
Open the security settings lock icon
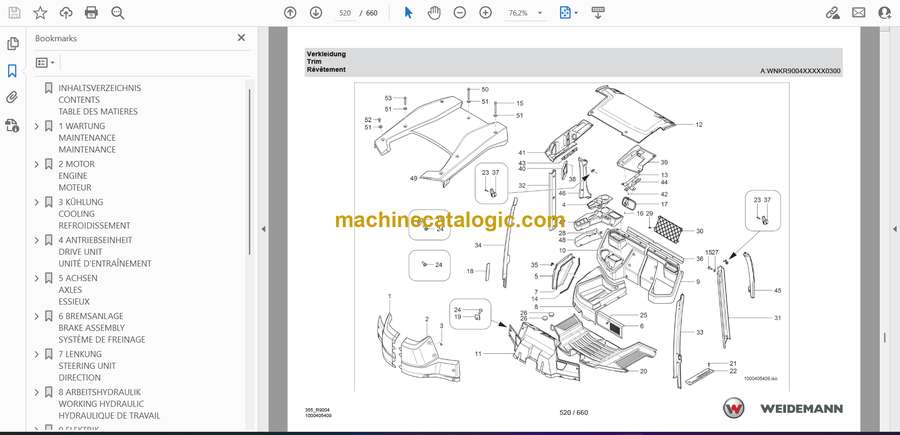point(12,125)
